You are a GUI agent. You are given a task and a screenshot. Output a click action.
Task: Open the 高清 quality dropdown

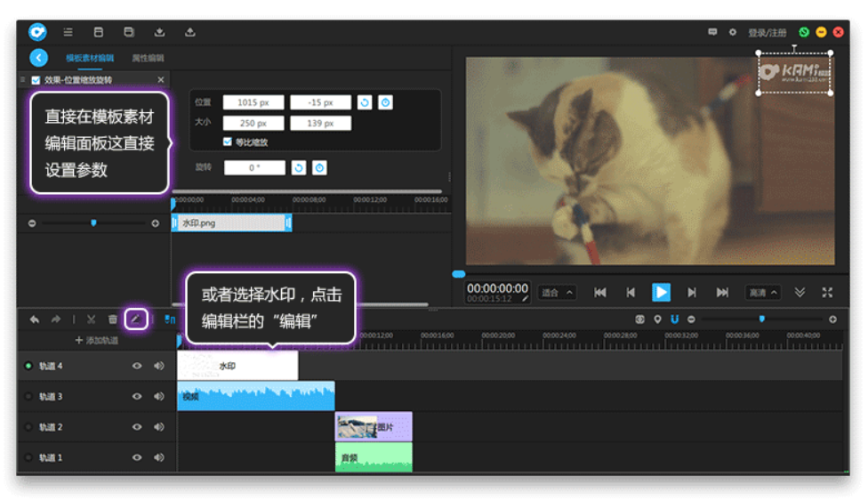(x=763, y=293)
